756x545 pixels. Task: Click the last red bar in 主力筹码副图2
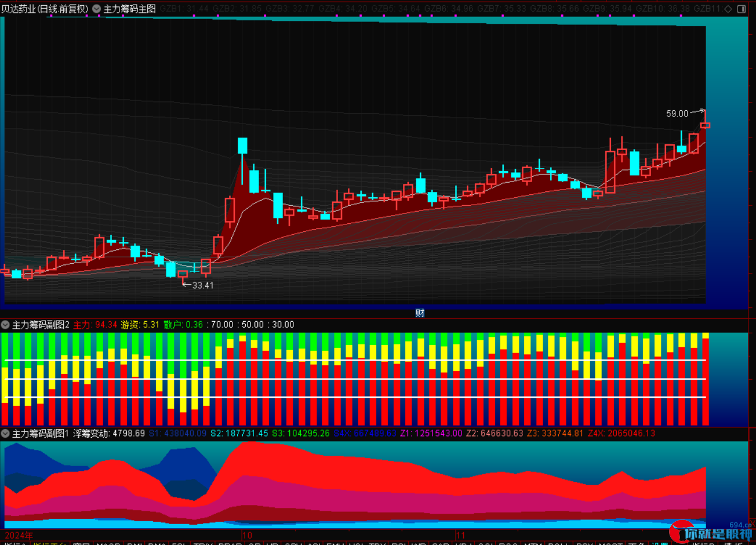[x=706, y=381]
